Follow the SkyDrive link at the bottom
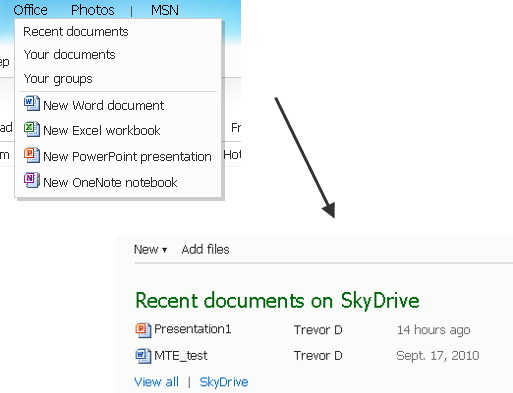 [224, 382]
